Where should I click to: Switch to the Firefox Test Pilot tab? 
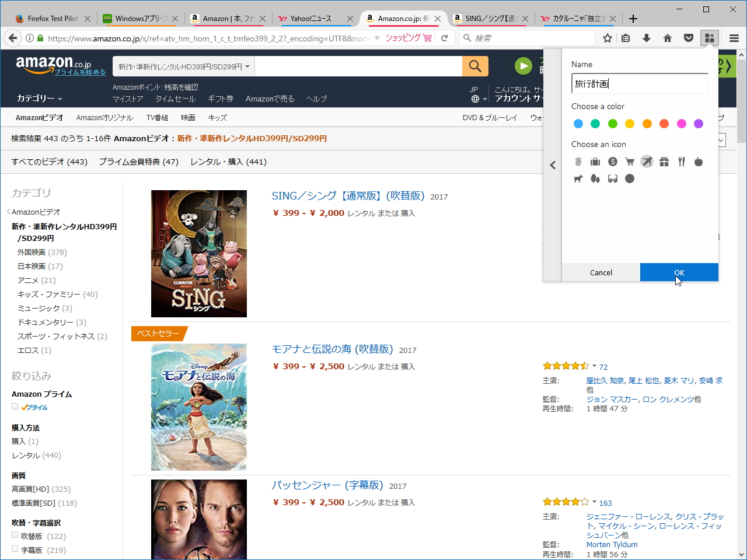pos(53,19)
